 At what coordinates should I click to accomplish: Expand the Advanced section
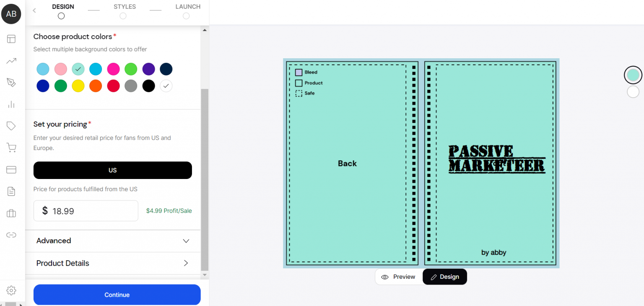pos(113,241)
